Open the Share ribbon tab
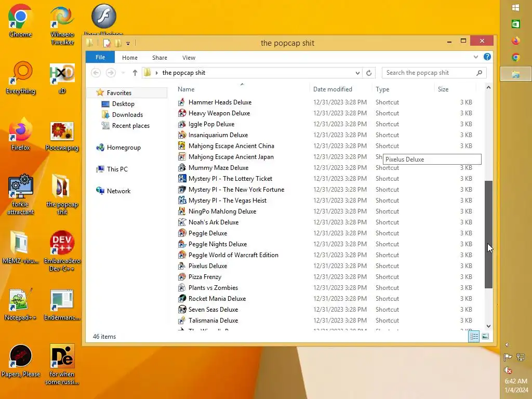This screenshot has width=532, height=399. pos(159,58)
